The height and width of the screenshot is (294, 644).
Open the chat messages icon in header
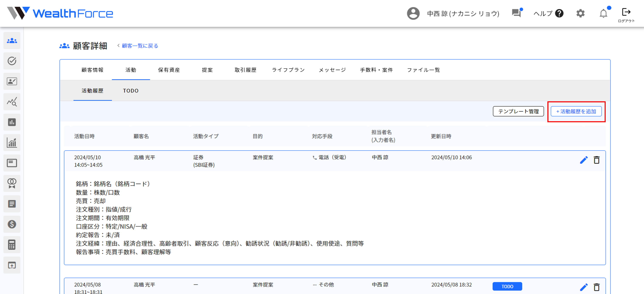click(x=516, y=13)
